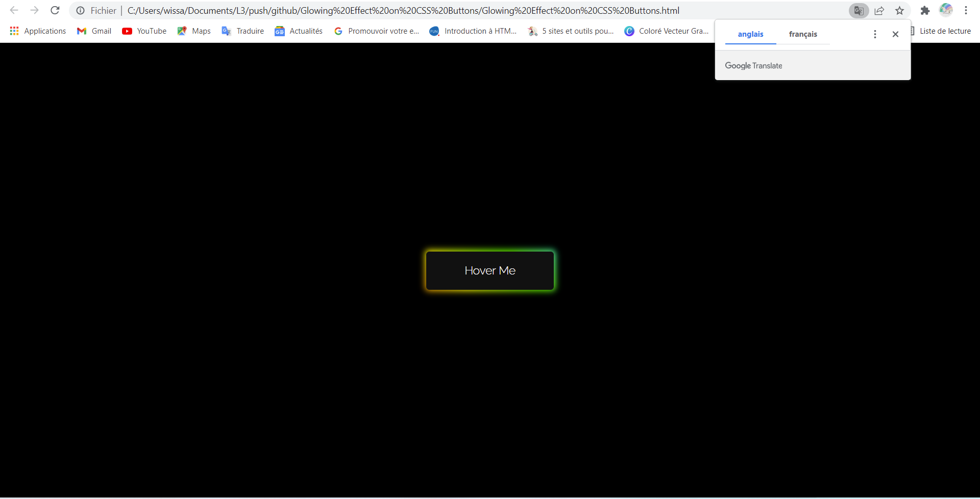Bookmark this page using the star icon
Viewport: 980px width, 499px height.
pos(899,10)
